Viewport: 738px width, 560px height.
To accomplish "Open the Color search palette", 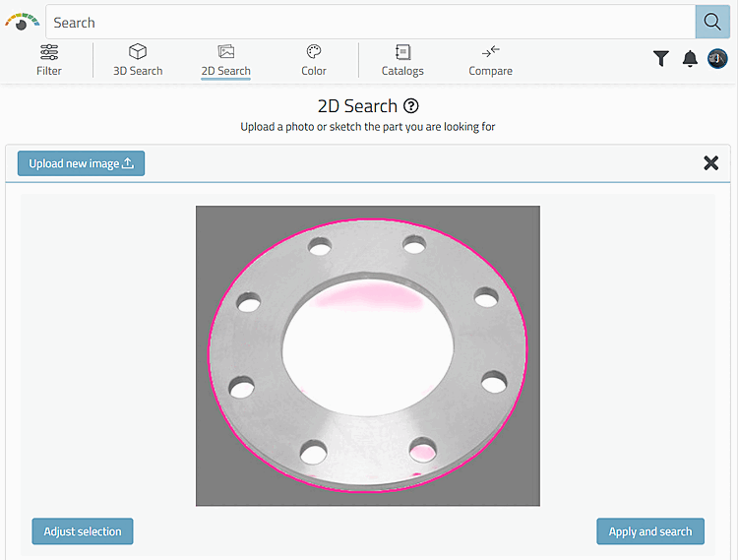I will [x=314, y=60].
